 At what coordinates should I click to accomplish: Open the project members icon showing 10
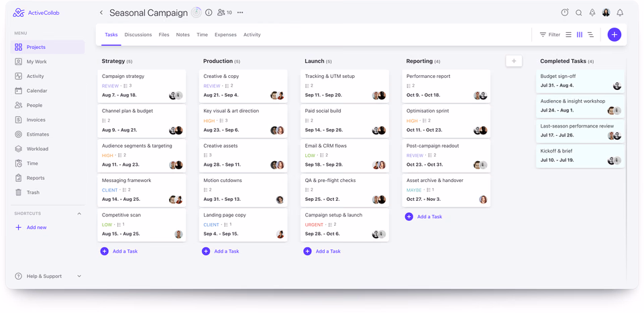225,13
